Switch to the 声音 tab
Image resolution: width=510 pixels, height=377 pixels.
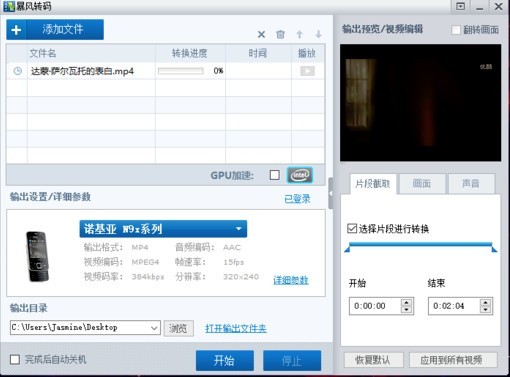[471, 183]
